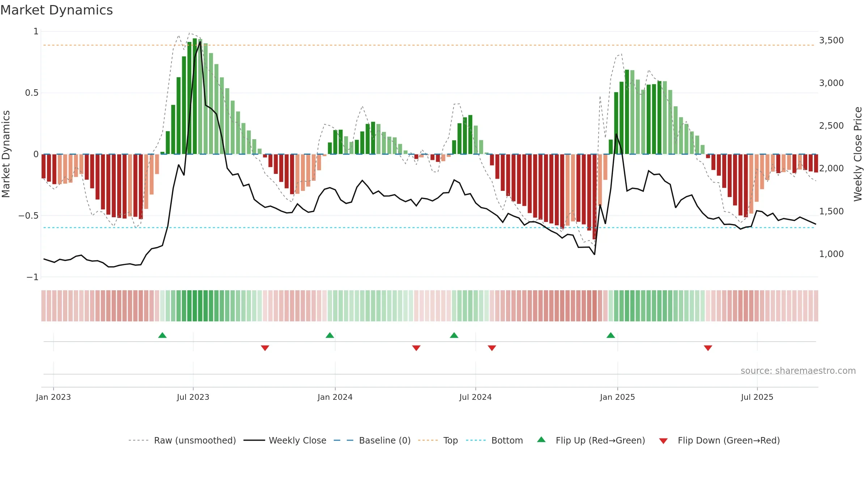Click the Jul 2023 x-axis label

[193, 397]
